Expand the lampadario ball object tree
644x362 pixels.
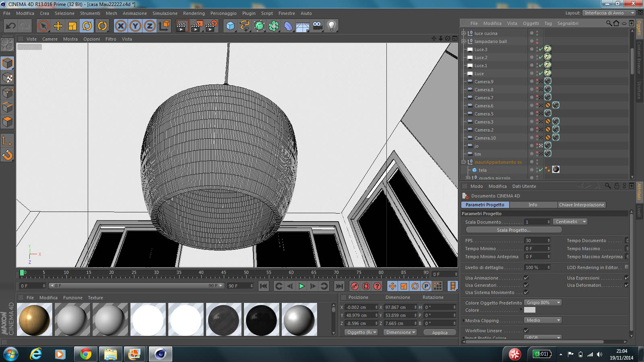(x=464, y=41)
